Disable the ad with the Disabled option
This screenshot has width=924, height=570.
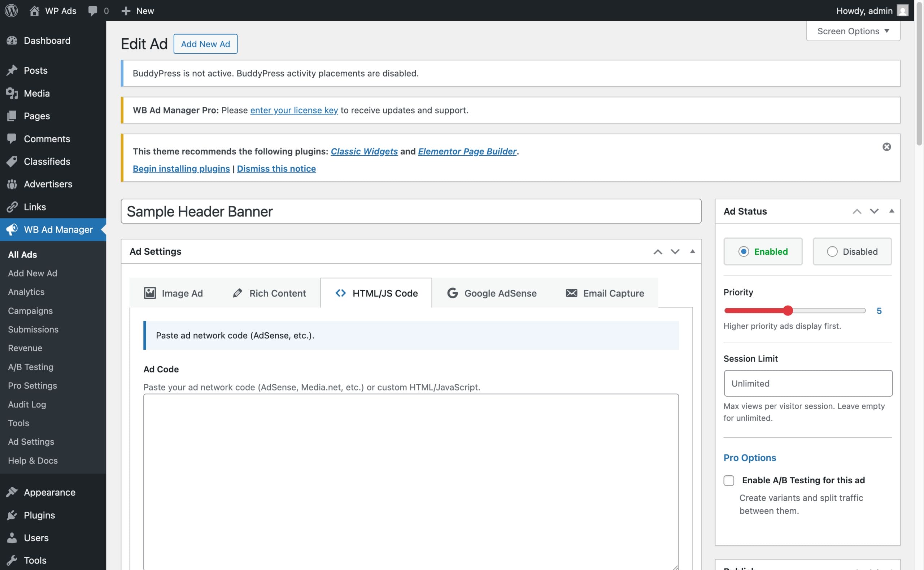[833, 251]
